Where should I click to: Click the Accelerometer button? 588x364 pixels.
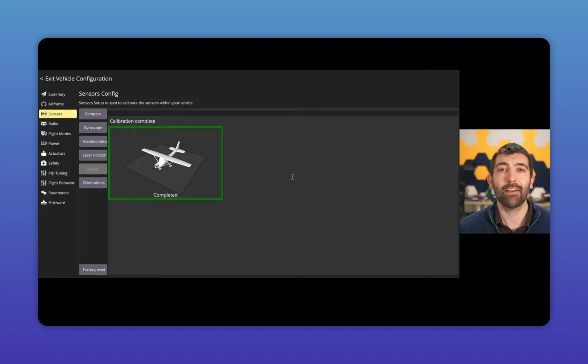click(93, 142)
